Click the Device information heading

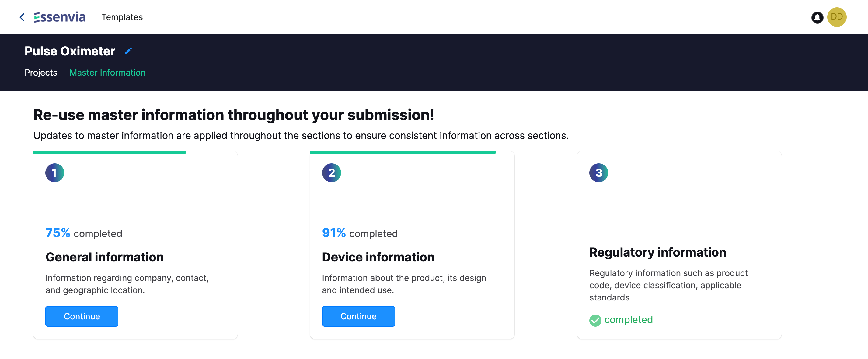point(378,257)
